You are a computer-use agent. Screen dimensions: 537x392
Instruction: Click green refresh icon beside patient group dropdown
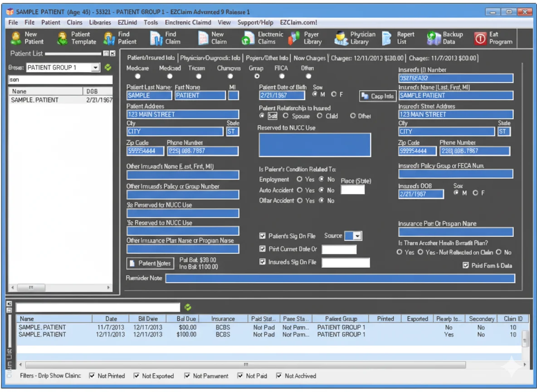[x=107, y=68]
